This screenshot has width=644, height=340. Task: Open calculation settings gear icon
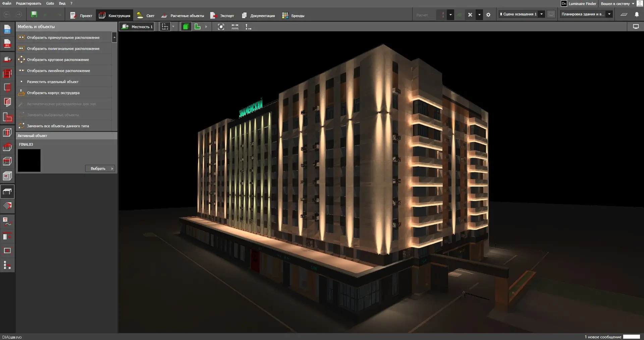click(488, 15)
